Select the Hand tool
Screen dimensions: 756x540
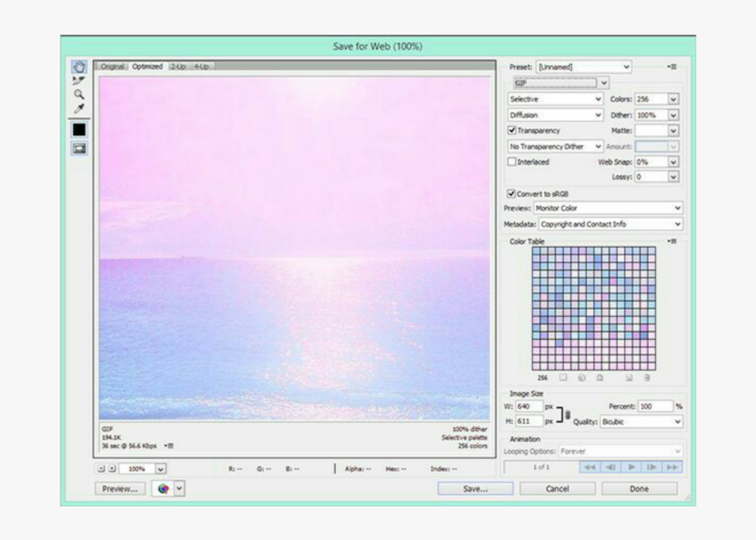(79, 66)
